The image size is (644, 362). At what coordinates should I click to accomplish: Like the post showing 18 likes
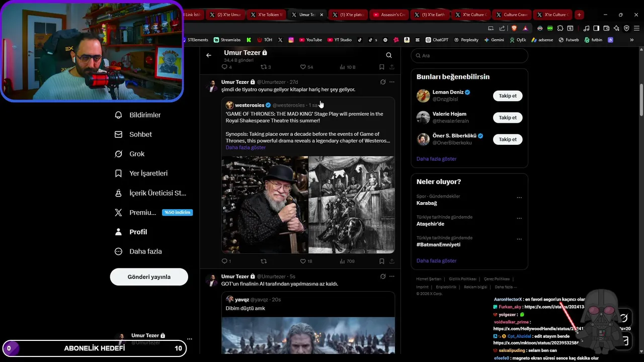coord(306,261)
